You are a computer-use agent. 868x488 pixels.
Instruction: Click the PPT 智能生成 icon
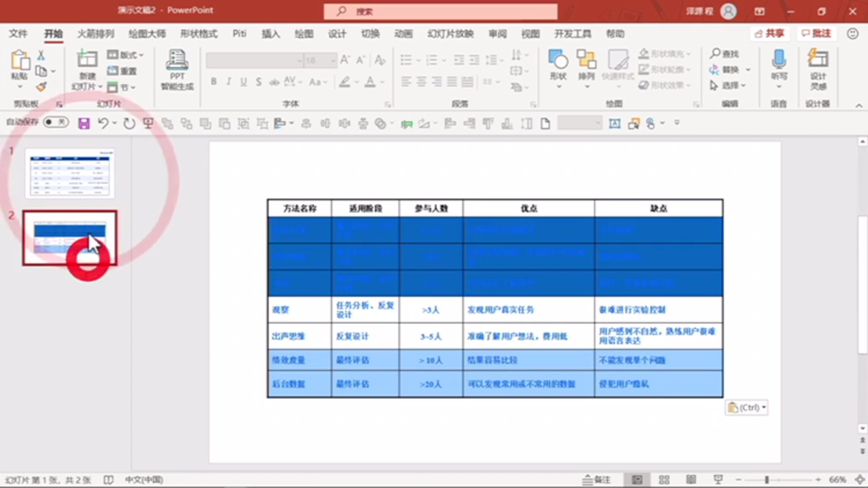(x=176, y=59)
